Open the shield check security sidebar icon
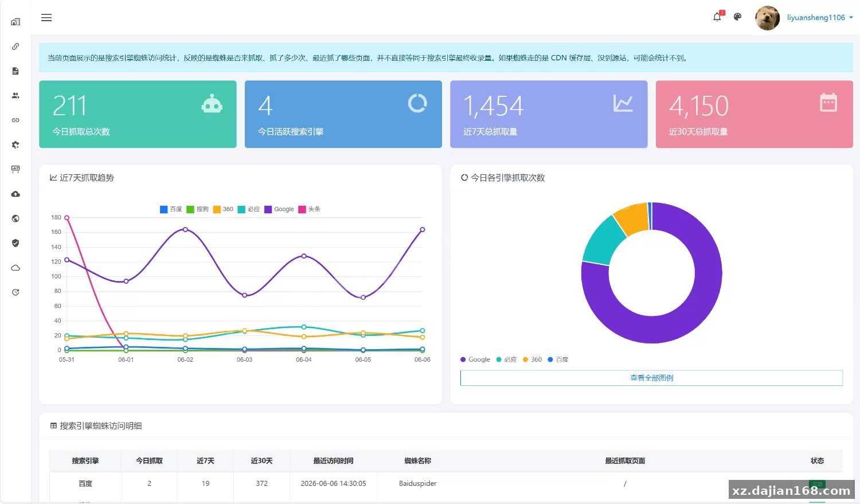The height and width of the screenshot is (504, 860). [x=15, y=243]
